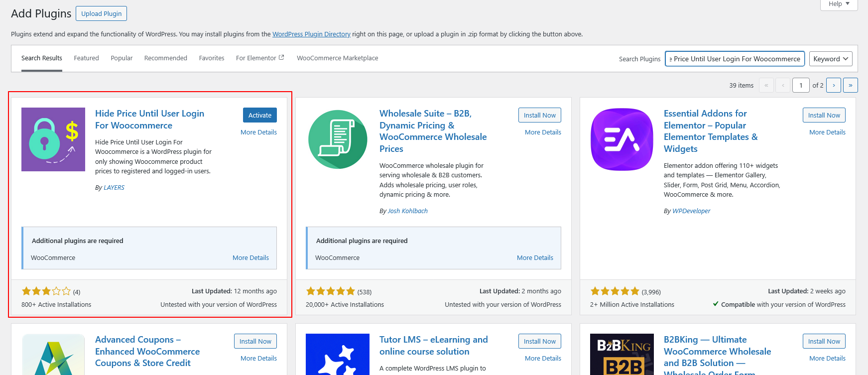Install the Wholesale Suite plugin now
The image size is (868, 375).
pyautogui.click(x=539, y=115)
